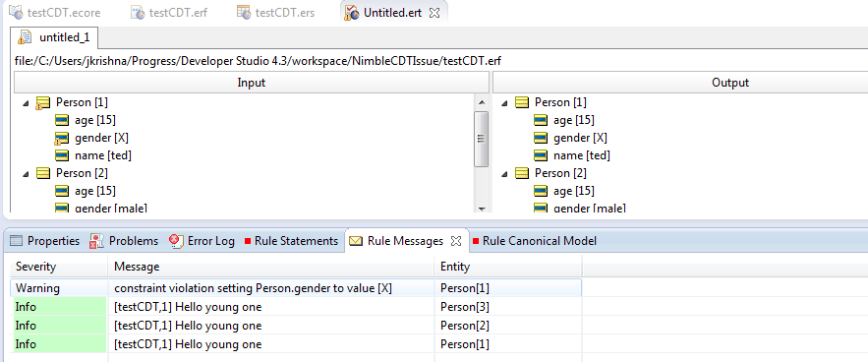
Task: Click the Rule Statements red square icon
Action: tap(248, 241)
